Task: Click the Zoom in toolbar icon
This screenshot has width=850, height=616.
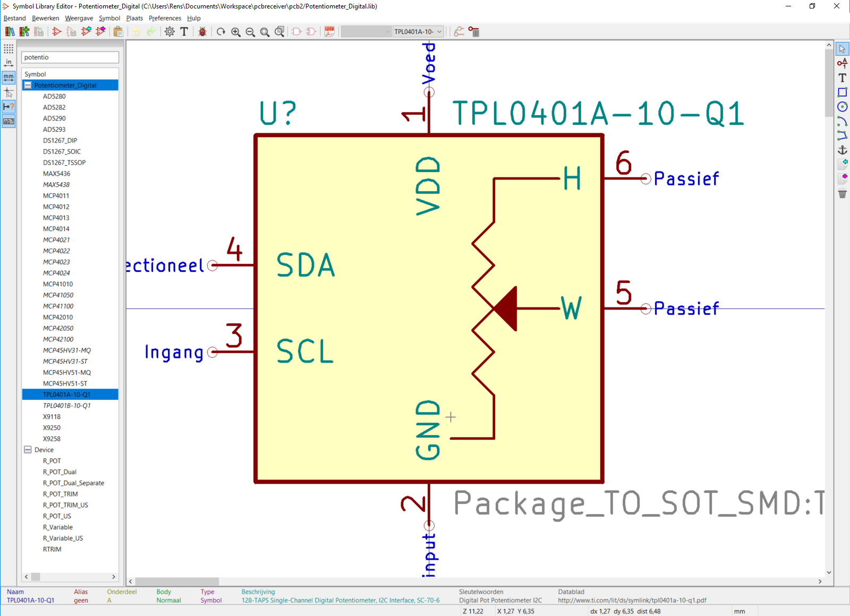Action: (235, 31)
